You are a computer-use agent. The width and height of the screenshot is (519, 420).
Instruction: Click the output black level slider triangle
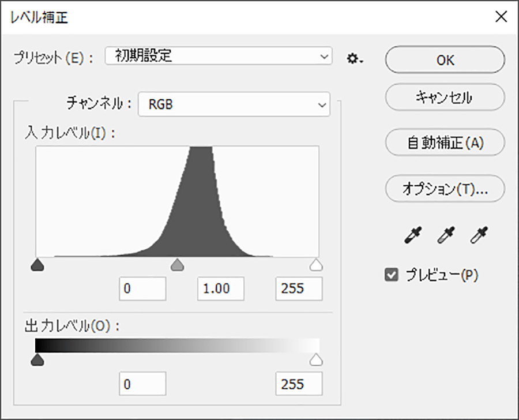(37, 361)
